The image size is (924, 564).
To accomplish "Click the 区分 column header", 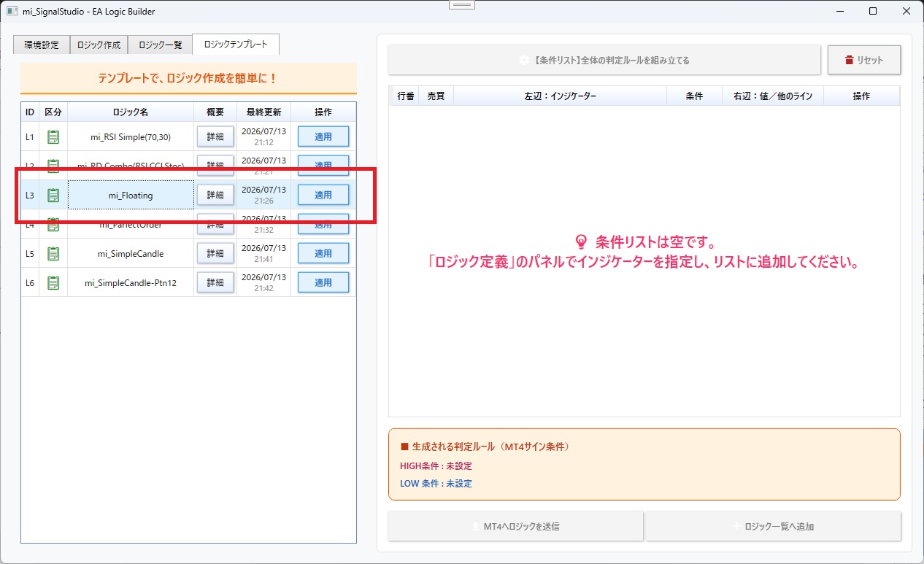I will 53,112.
